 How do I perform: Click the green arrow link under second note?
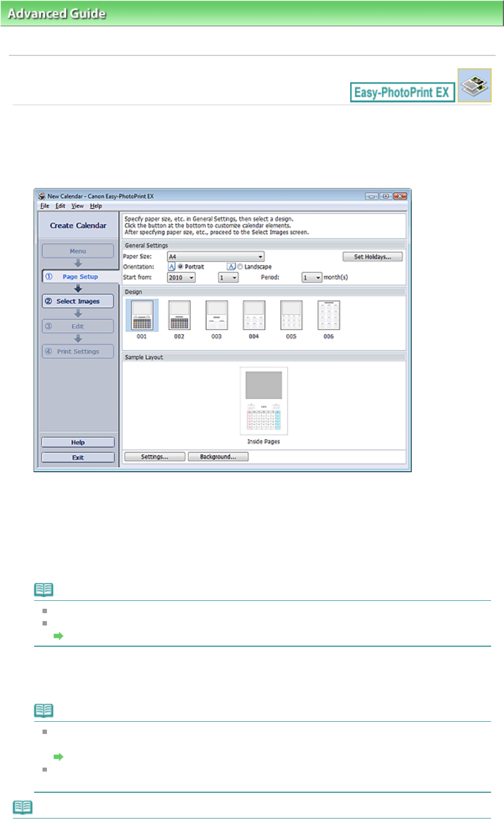(x=58, y=757)
